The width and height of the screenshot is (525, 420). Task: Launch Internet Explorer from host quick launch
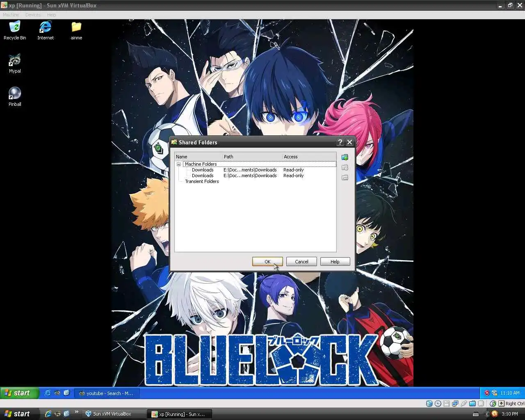point(48,414)
